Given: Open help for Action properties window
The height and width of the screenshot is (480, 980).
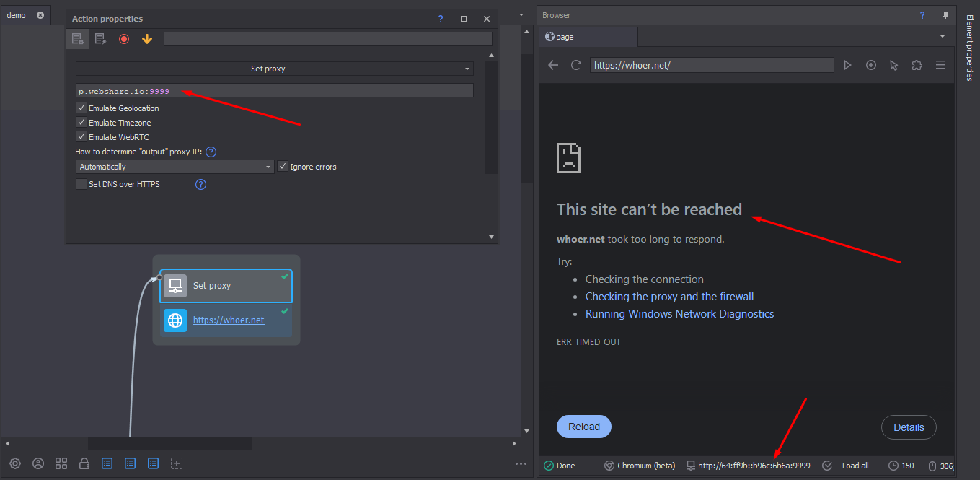Looking at the screenshot, I should [x=441, y=19].
